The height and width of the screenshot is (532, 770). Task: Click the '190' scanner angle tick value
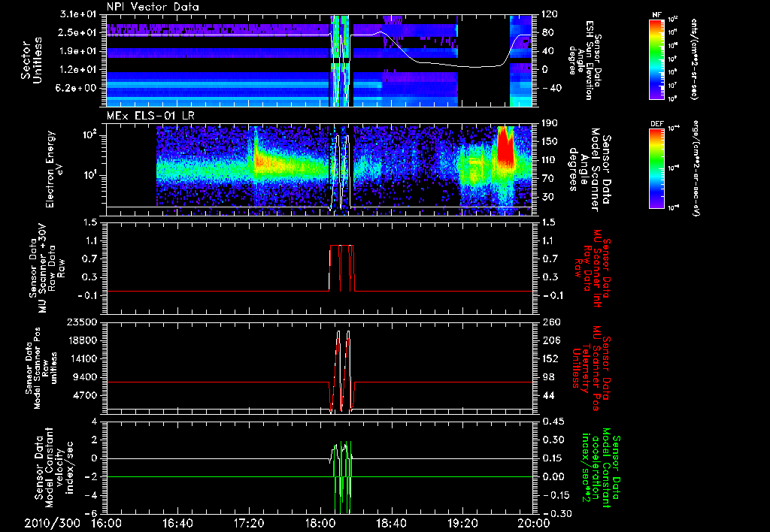tap(550, 123)
